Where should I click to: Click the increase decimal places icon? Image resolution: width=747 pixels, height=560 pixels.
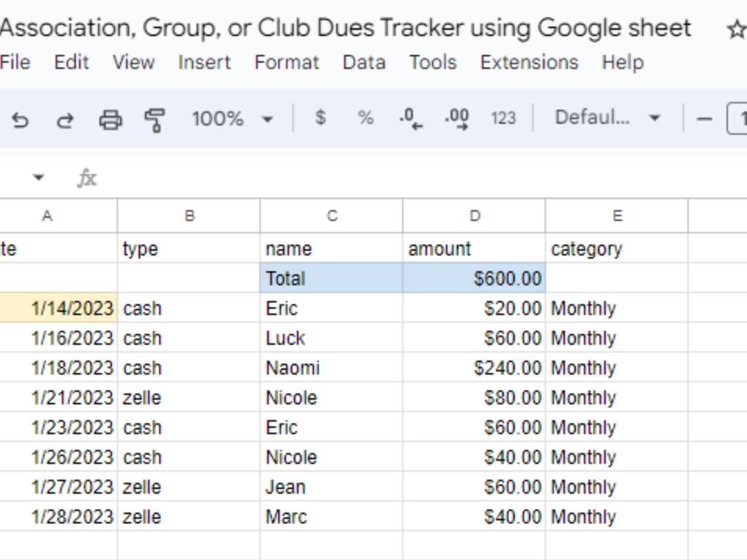pyautogui.click(x=457, y=118)
